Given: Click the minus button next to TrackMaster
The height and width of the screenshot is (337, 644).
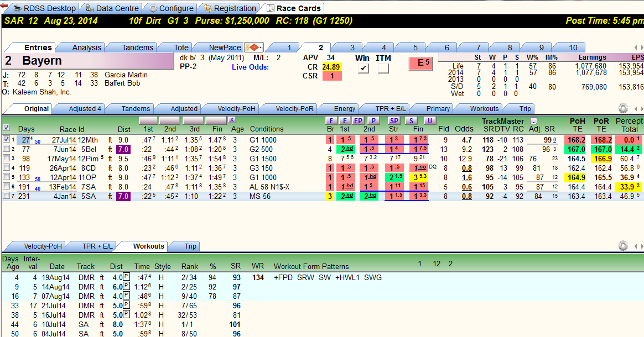Looking at the screenshot, I should 533,121.
